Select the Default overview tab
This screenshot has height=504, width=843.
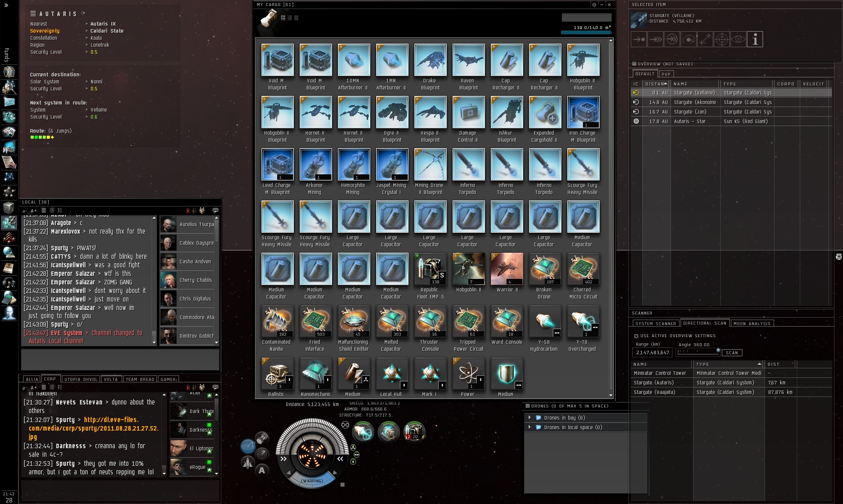coord(645,74)
